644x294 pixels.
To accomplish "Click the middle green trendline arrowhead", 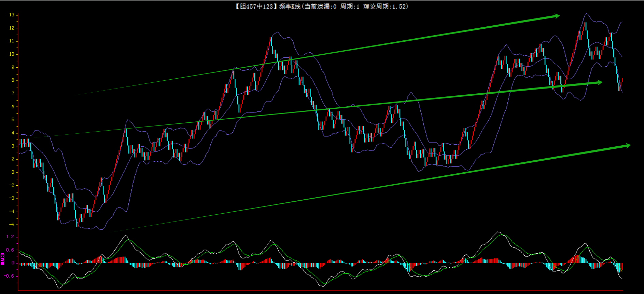I will (x=599, y=82).
